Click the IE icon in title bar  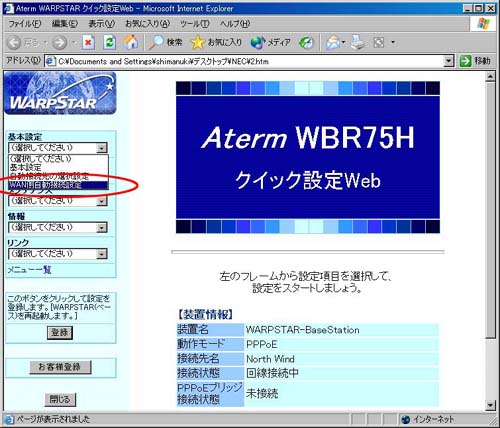(8, 8)
